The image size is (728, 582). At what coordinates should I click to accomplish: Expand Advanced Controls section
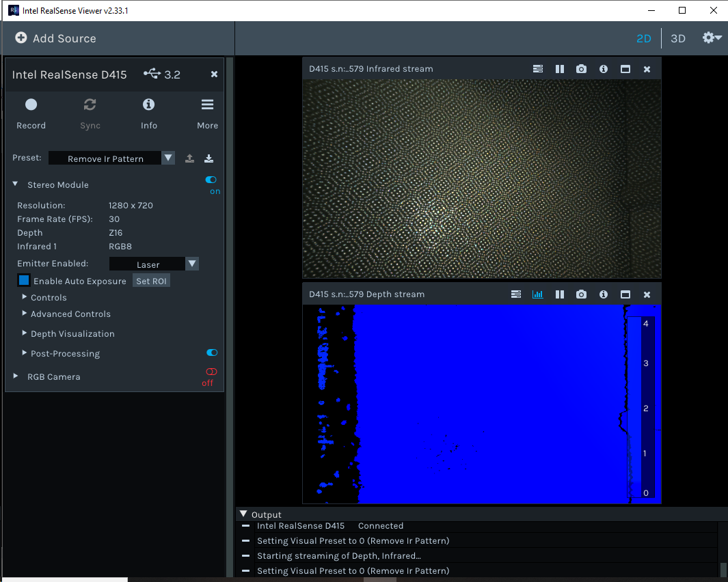point(24,314)
